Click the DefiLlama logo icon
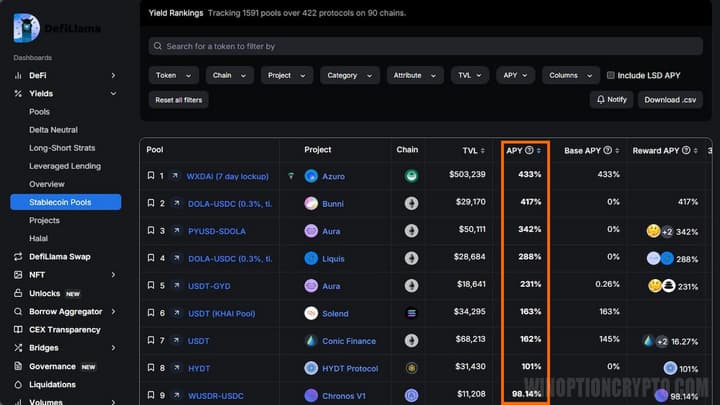The width and height of the screenshot is (720, 405). (25, 28)
